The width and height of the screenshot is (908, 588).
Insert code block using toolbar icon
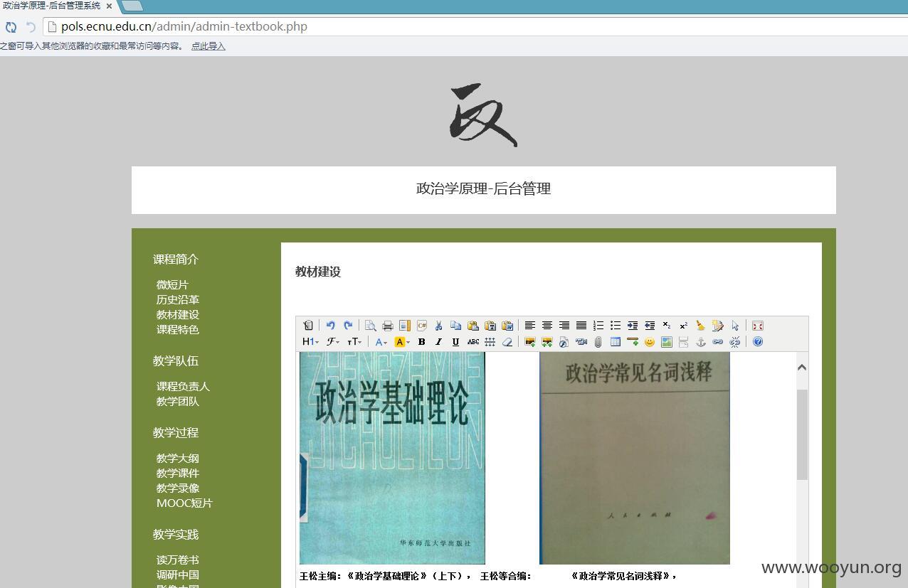422,326
